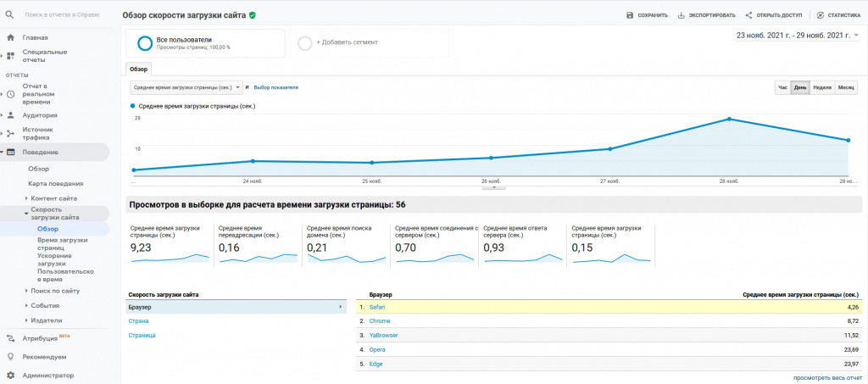The image size is (868, 384).
Task: Open the date range dropdown
Action: click(x=798, y=35)
